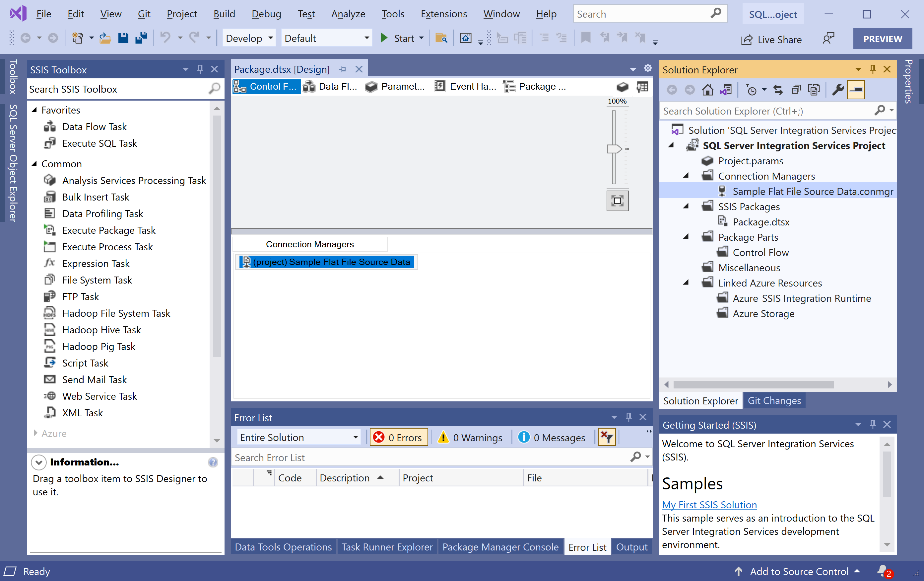The image size is (924, 581).
Task: Click the Search SSIS Toolbox field
Action: [x=117, y=89]
